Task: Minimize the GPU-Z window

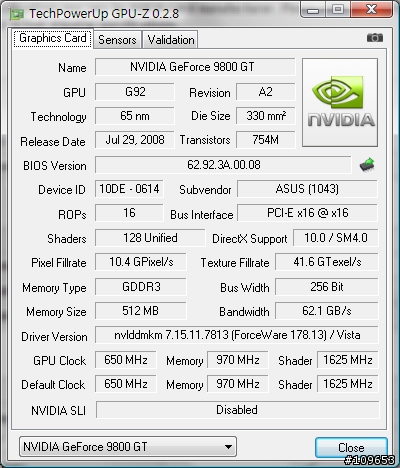Action: (313, 9)
